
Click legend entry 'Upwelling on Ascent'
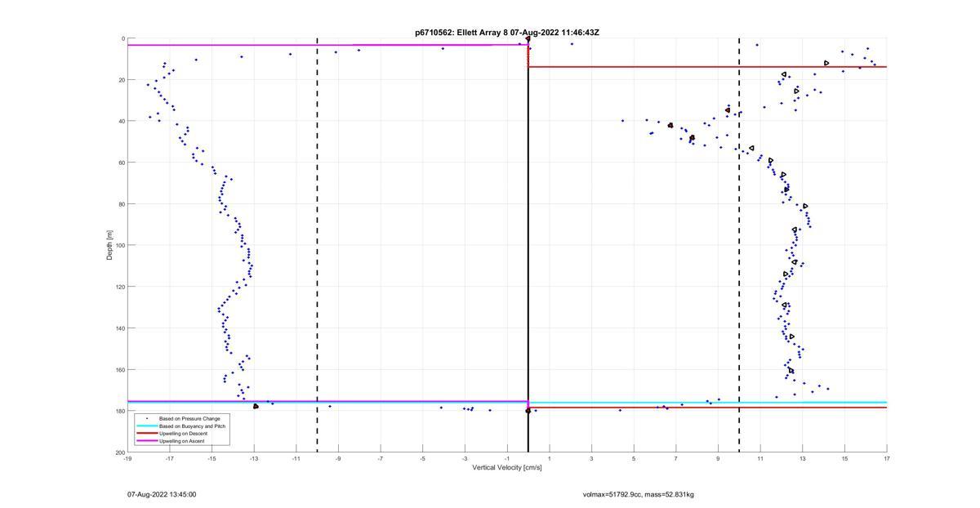(x=182, y=441)
